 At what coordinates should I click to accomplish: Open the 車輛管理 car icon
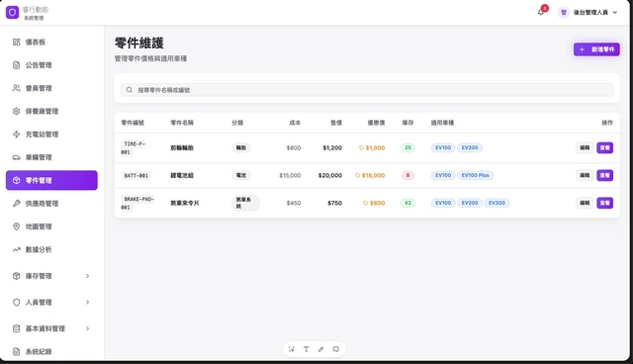point(16,157)
